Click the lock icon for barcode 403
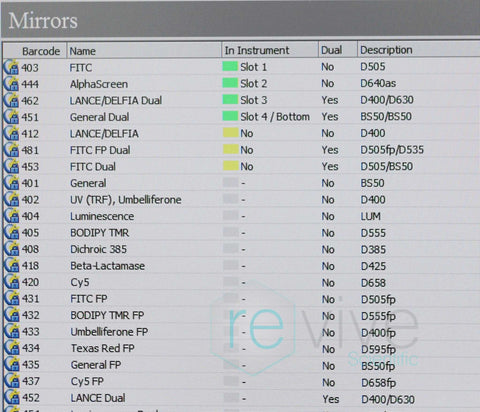The image size is (480, 412). 11,67
